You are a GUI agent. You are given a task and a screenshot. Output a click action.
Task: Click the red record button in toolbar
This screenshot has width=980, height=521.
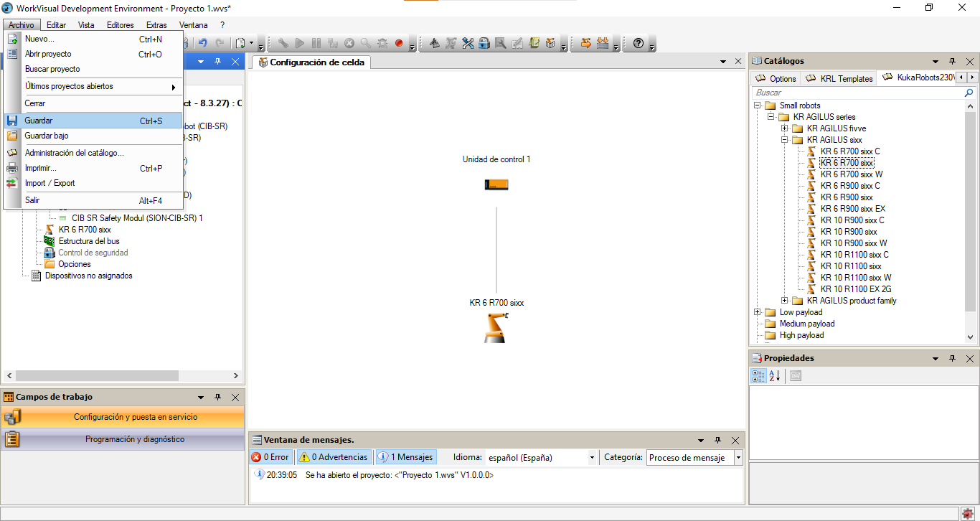pos(399,44)
